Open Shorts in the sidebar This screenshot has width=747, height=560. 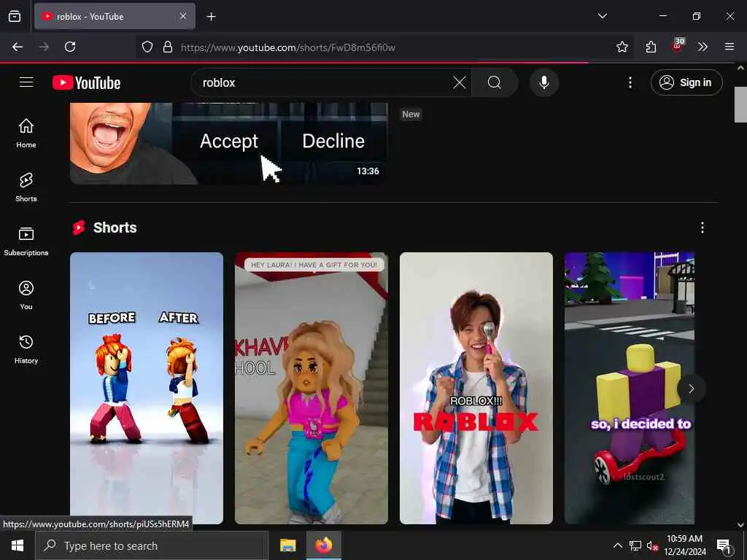[26, 187]
